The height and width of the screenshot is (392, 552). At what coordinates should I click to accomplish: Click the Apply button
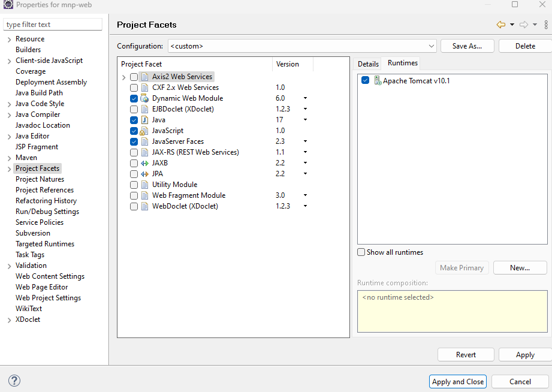point(525,355)
